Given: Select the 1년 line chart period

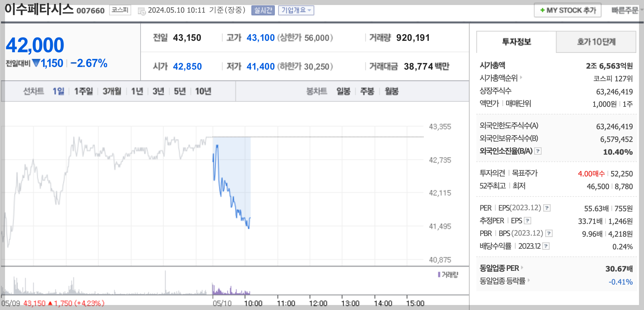Looking at the screenshot, I should coord(137,91).
